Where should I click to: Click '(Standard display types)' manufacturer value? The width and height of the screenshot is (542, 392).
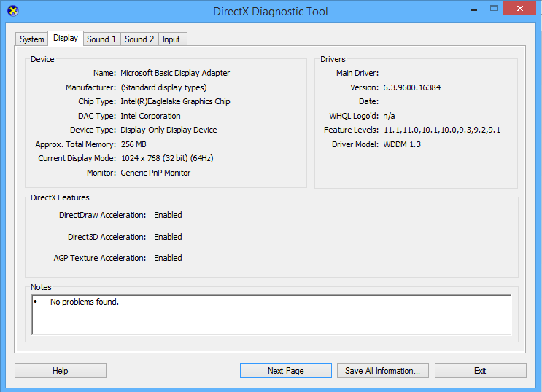[164, 87]
